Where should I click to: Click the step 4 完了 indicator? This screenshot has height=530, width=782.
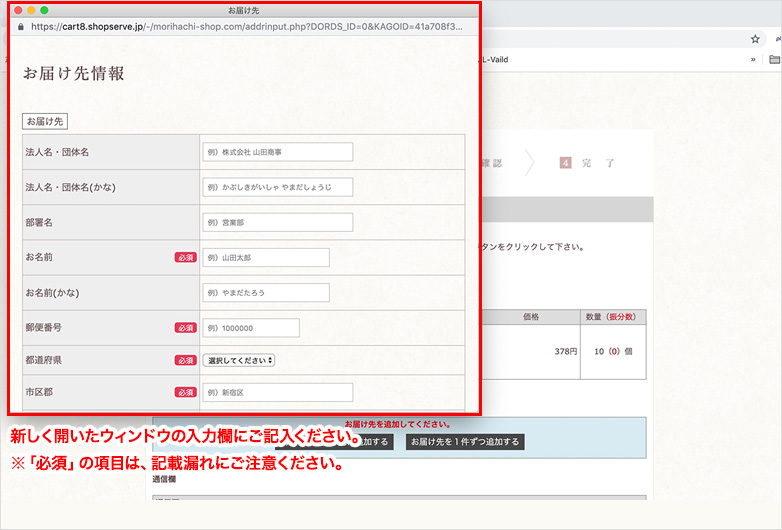point(587,163)
